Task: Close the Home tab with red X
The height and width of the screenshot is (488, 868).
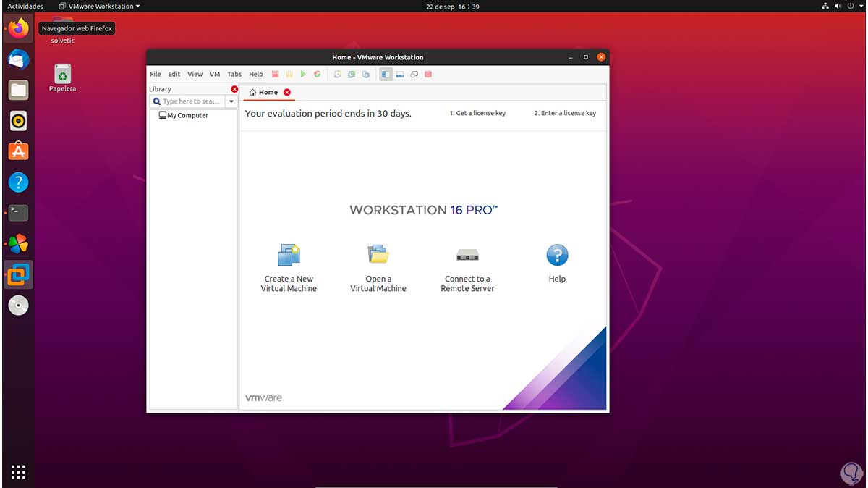Action: pyautogui.click(x=287, y=92)
